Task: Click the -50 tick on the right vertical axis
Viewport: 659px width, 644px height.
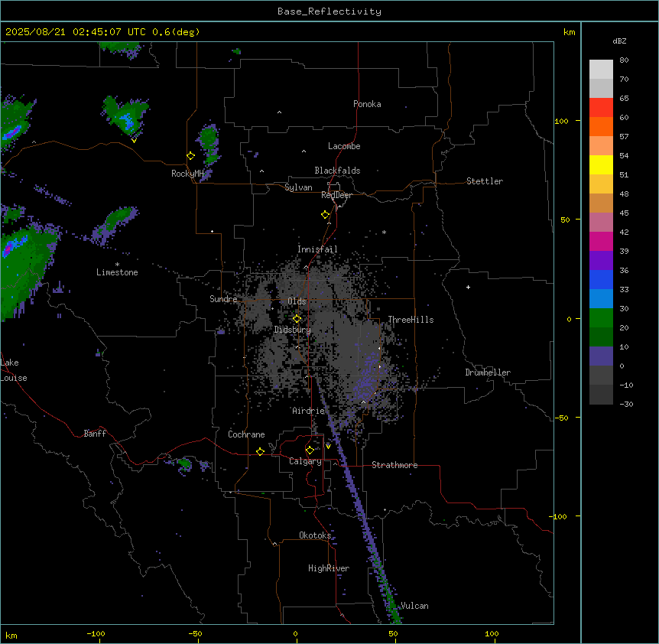Action: 561,418
